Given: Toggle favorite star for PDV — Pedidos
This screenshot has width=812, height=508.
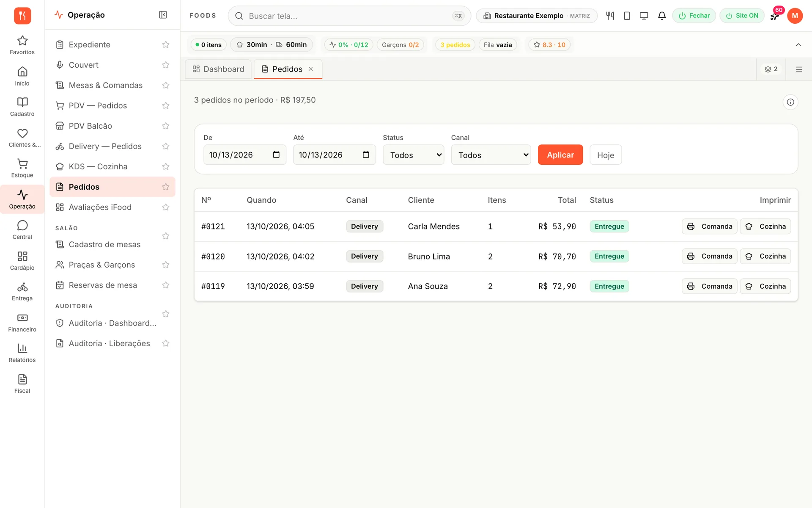Looking at the screenshot, I should click(166, 105).
